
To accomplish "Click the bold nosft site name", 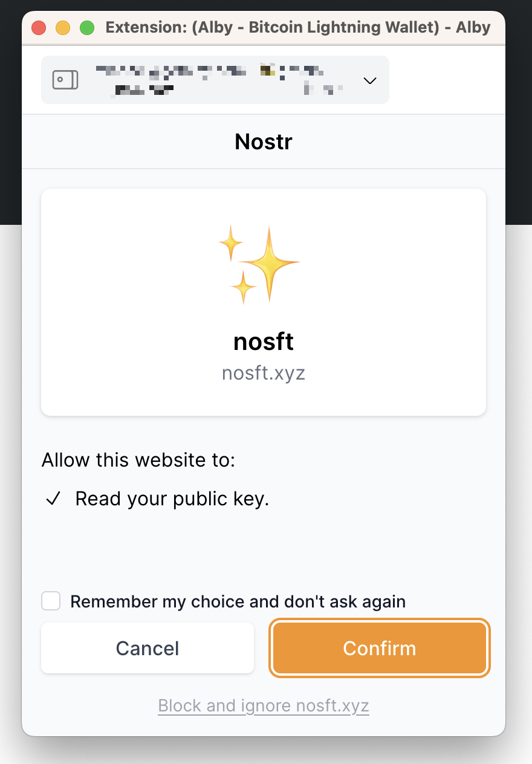I will tap(264, 342).
